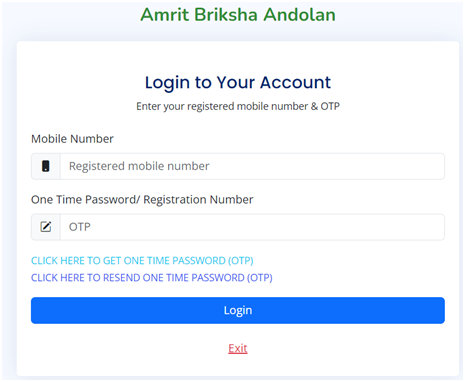Click the gray box containing the phone icon

(x=46, y=166)
